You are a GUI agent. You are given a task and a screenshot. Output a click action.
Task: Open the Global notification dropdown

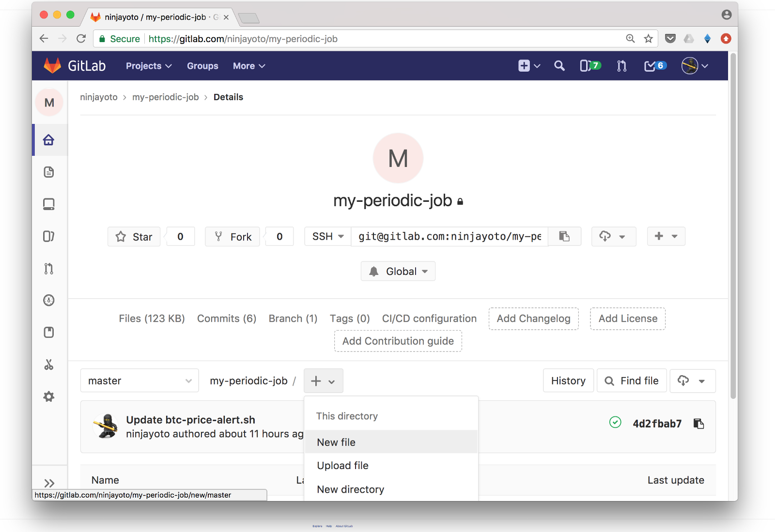click(398, 272)
